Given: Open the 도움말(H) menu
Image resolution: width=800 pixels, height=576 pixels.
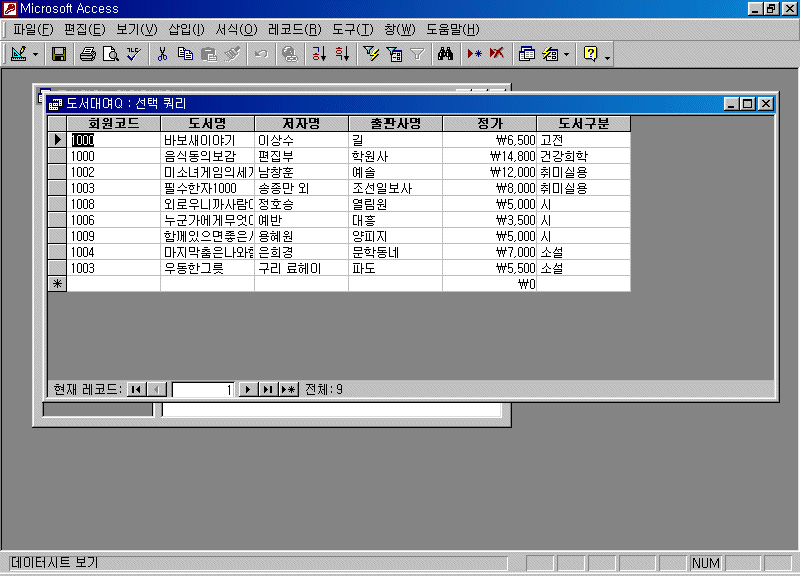Looking at the screenshot, I should coord(453,30).
